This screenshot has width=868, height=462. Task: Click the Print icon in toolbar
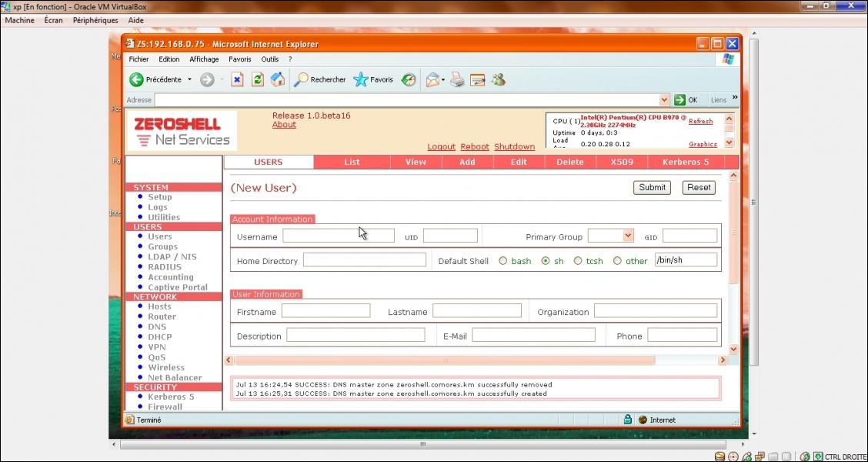pyautogui.click(x=457, y=80)
